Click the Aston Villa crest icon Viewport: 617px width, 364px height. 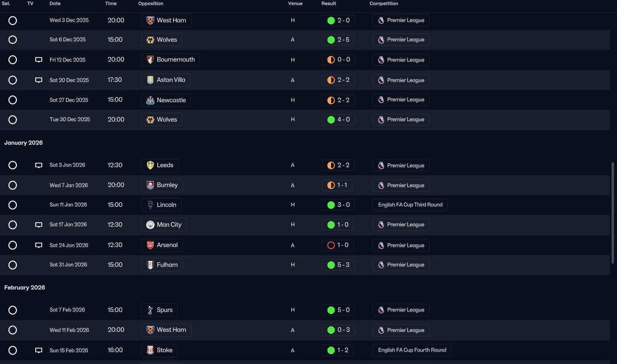150,80
